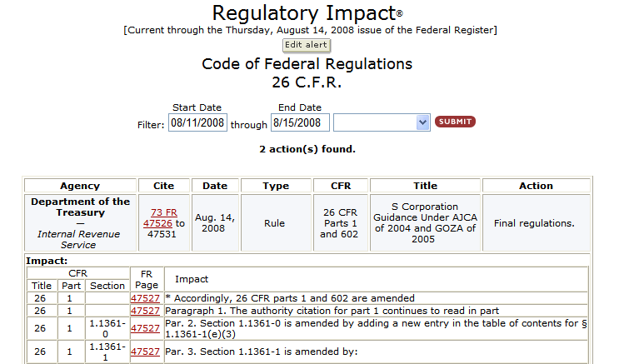Viewport: 639px width, 364px height.
Task: Click the 'Section' sub-header in impact table
Action: pos(107,286)
